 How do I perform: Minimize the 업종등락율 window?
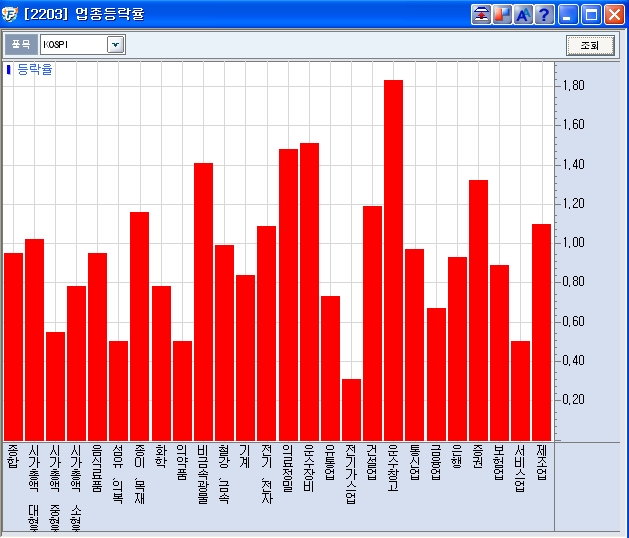[x=568, y=15]
